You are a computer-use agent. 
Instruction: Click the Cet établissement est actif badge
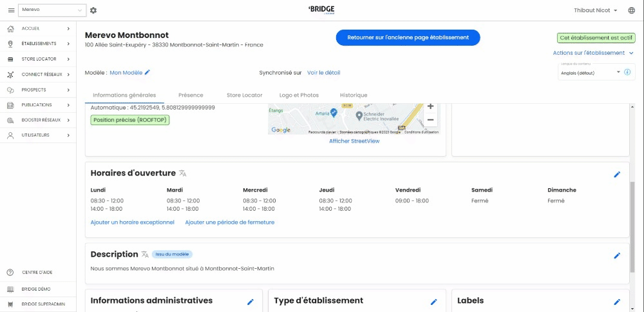click(x=596, y=37)
